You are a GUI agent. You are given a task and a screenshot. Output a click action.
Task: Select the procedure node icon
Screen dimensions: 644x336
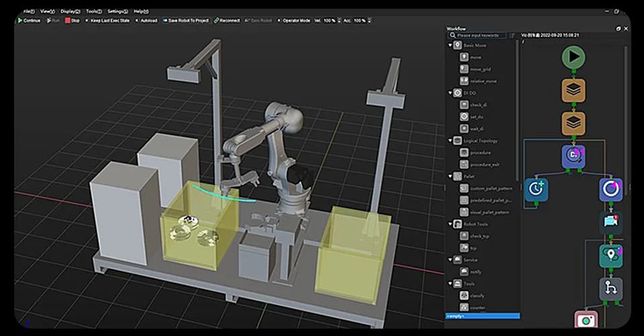[464, 152]
